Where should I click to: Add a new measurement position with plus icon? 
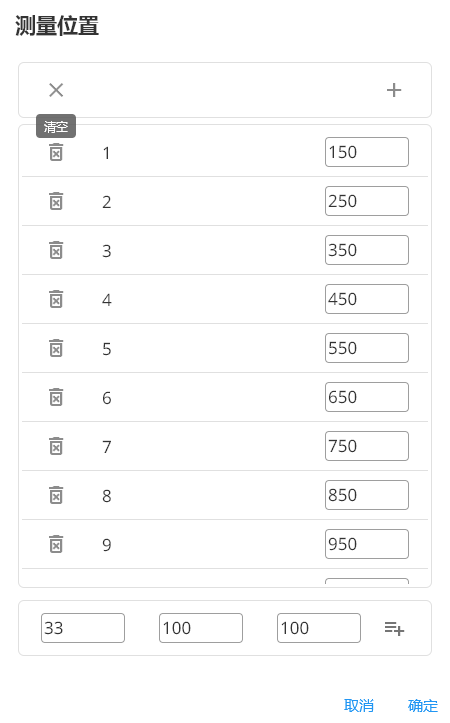(x=394, y=90)
